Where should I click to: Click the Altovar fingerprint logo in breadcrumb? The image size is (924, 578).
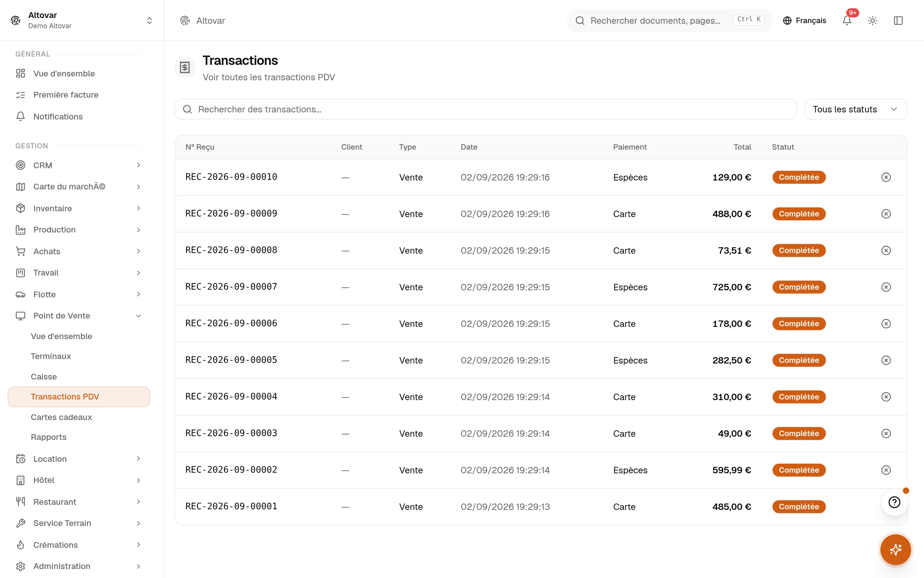coord(185,21)
